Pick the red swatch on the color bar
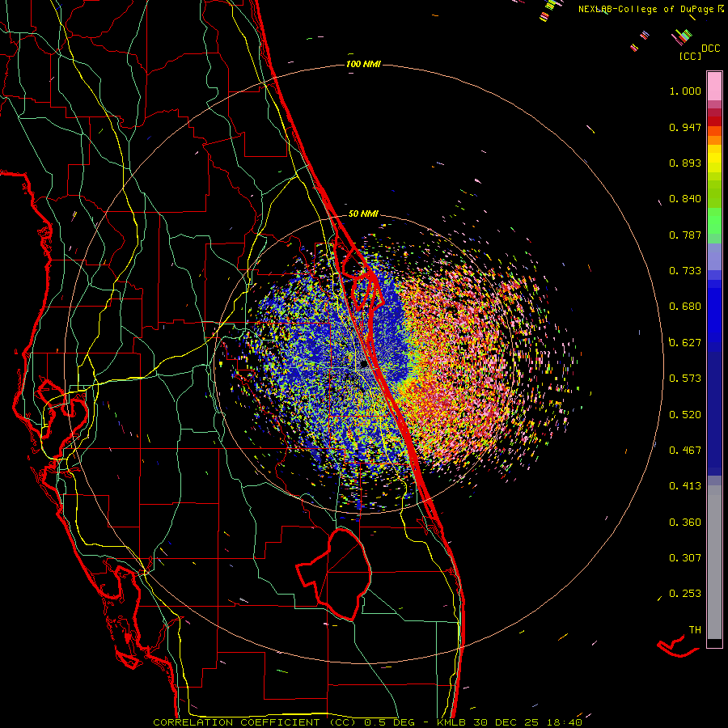Image resolution: width=728 pixels, height=728 pixels. click(x=714, y=121)
